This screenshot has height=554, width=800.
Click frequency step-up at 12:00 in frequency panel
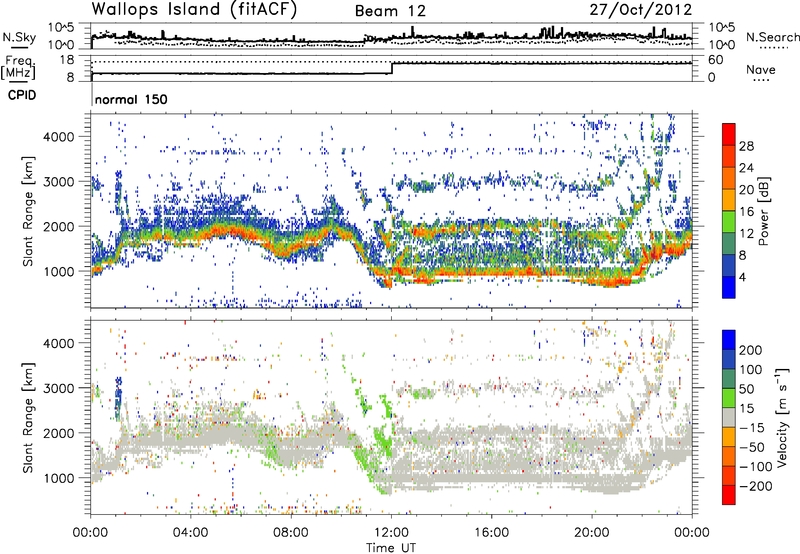coord(391,68)
